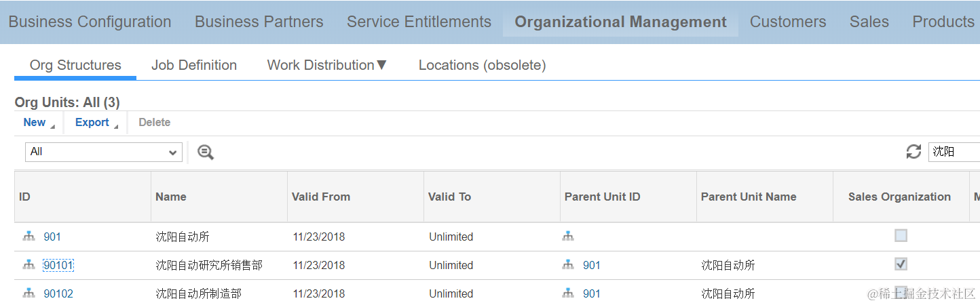Click parent unit icon in row 90101
This screenshot has height=305, width=980.
click(568, 265)
